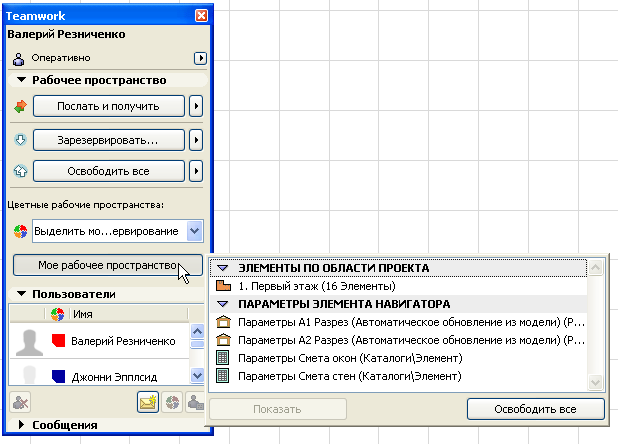
Task: Select user Джонни Эпплсид in the list
Action: [99, 372]
